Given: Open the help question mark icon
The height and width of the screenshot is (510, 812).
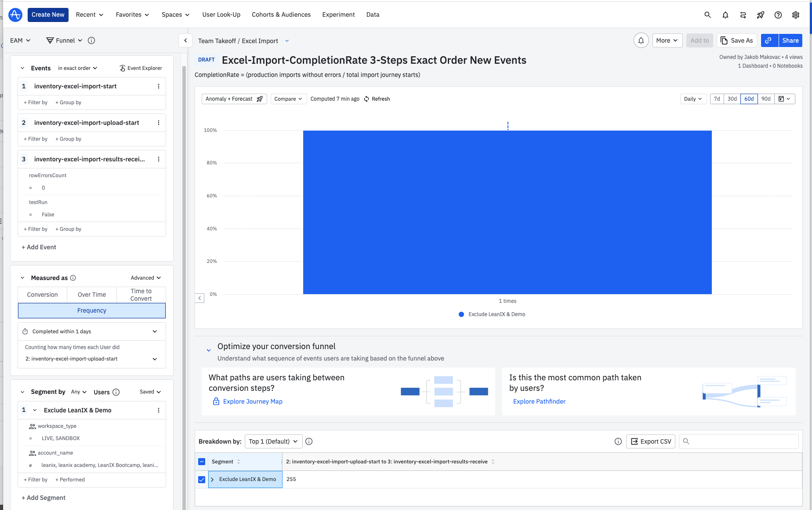Looking at the screenshot, I should pyautogui.click(x=778, y=15).
